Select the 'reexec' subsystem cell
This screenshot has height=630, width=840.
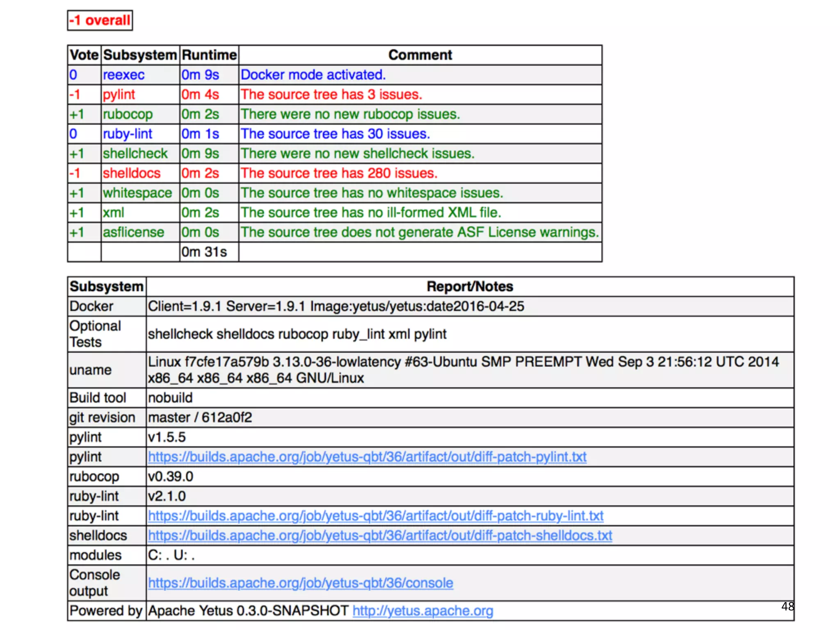pos(140,75)
